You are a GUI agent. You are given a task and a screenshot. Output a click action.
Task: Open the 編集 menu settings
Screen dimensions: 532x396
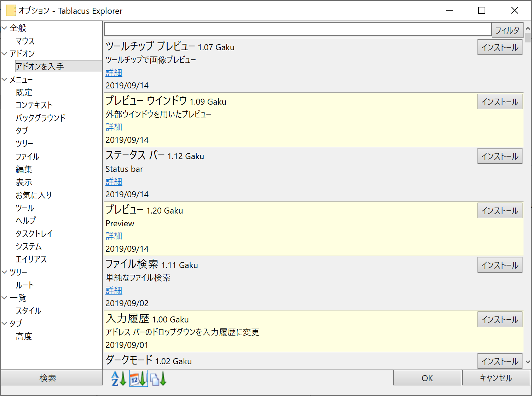coord(24,169)
